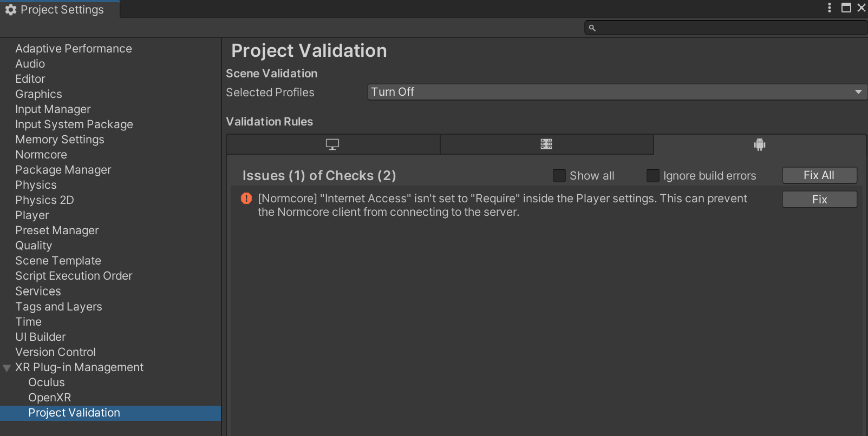Open the three-dot window options menu

830,8
